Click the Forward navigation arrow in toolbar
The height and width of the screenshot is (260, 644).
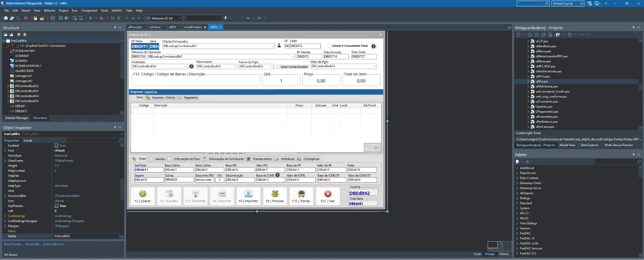[259, 18]
